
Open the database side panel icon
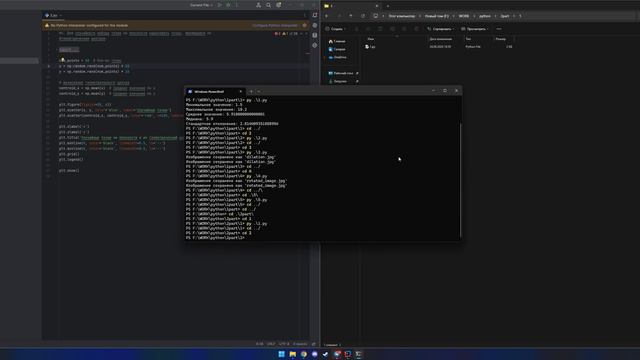coord(315,36)
